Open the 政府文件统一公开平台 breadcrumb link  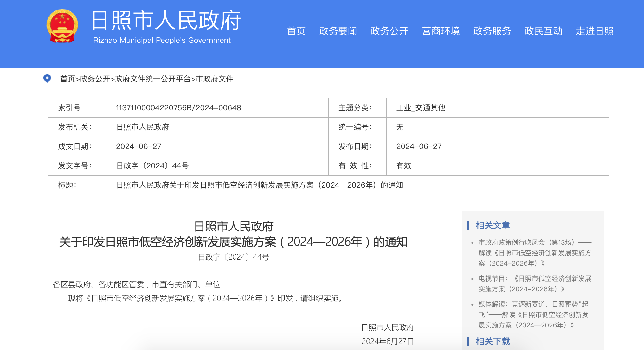coord(154,79)
